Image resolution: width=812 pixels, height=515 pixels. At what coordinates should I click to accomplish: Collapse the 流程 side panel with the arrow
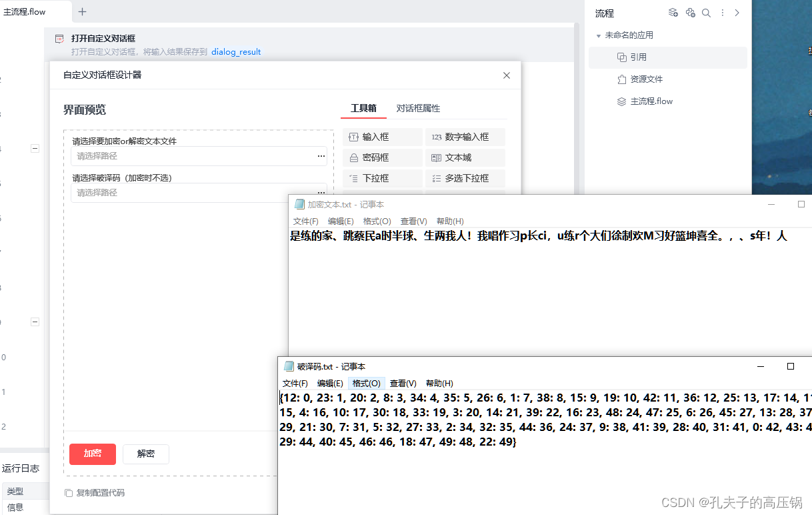(x=737, y=13)
